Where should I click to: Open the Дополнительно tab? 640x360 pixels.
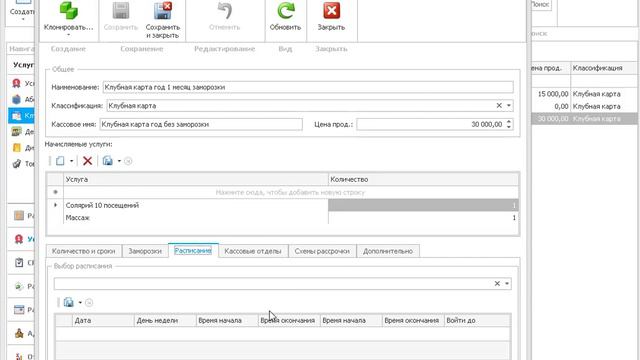tap(388, 251)
